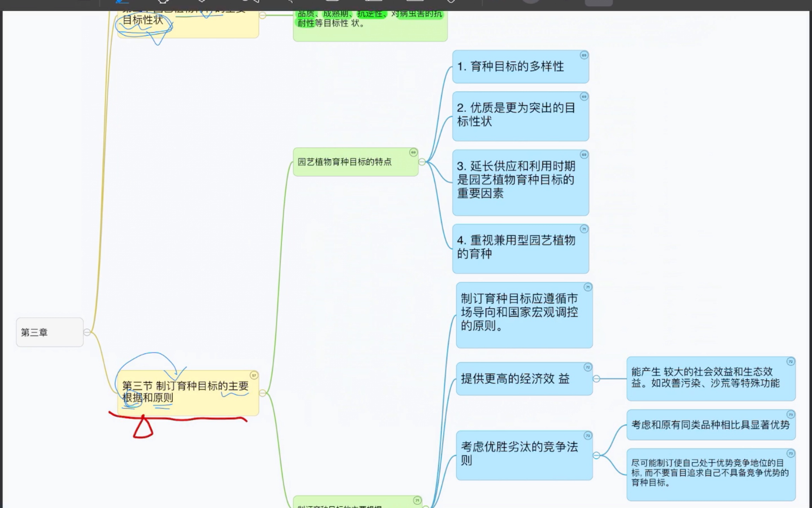This screenshot has width=812, height=508.
Task: Select the '4. 重视兼用型园艺植物的育种' node
Action: pyautogui.click(x=521, y=249)
